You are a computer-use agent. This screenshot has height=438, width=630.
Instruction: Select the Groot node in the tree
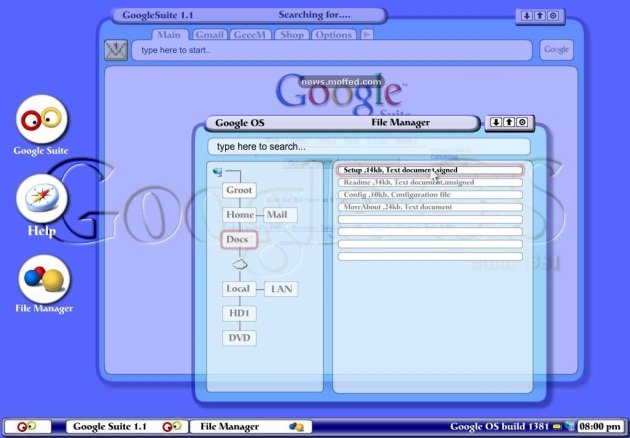[239, 190]
